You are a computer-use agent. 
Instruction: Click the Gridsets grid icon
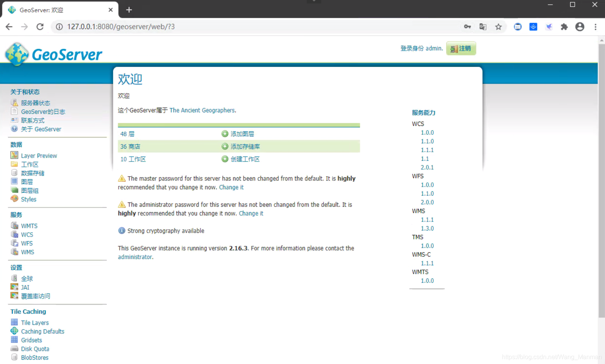pyautogui.click(x=14, y=340)
